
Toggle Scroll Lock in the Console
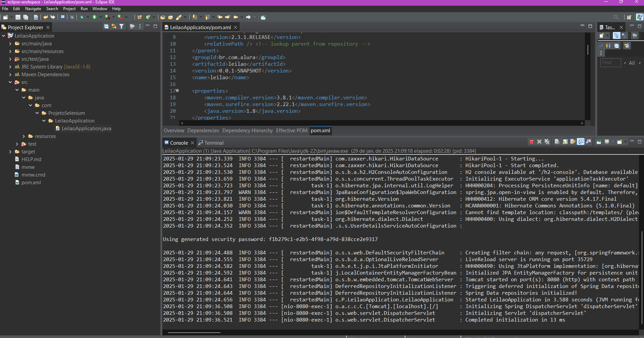click(x=565, y=142)
